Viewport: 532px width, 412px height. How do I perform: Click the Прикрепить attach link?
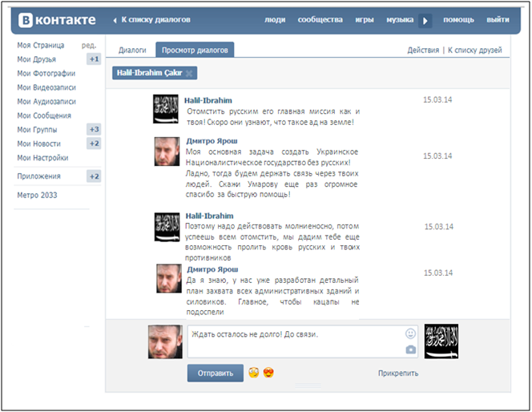click(x=398, y=374)
